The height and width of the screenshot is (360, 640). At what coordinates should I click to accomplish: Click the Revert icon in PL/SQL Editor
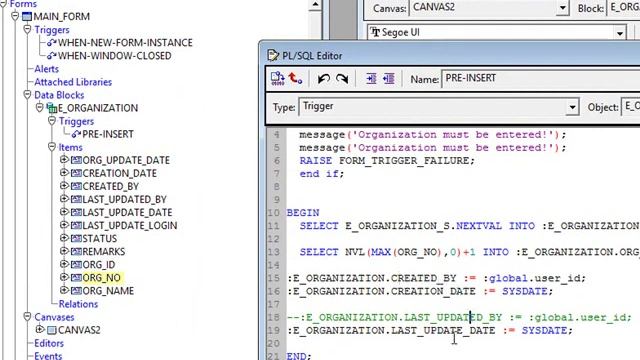(x=295, y=78)
